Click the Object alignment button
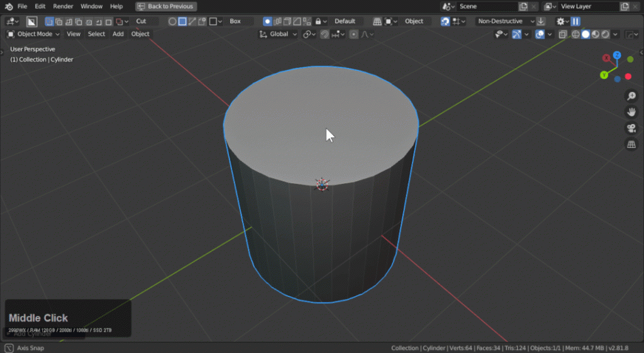The height and width of the screenshot is (353, 644). (414, 21)
